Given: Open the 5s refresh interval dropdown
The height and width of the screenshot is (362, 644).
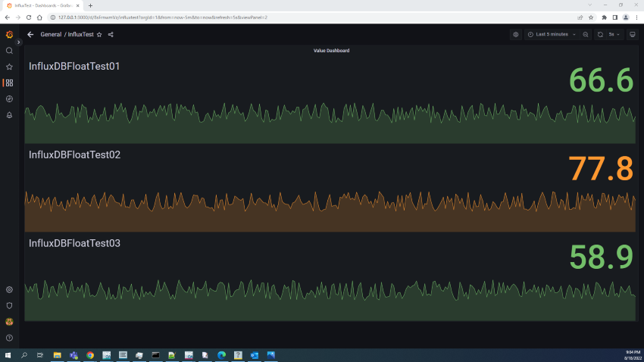Looking at the screenshot, I should point(614,35).
